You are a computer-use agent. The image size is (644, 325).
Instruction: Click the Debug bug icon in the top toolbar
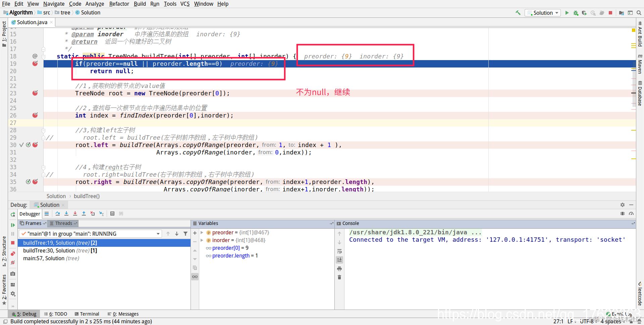click(576, 13)
